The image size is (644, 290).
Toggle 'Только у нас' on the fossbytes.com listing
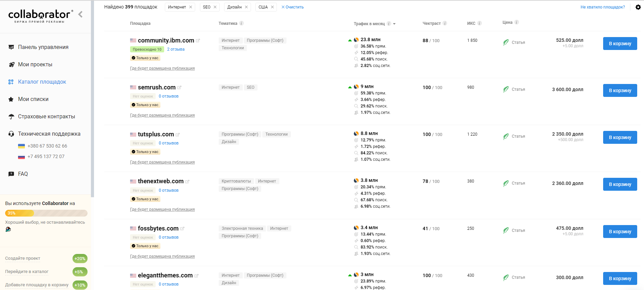click(x=145, y=246)
